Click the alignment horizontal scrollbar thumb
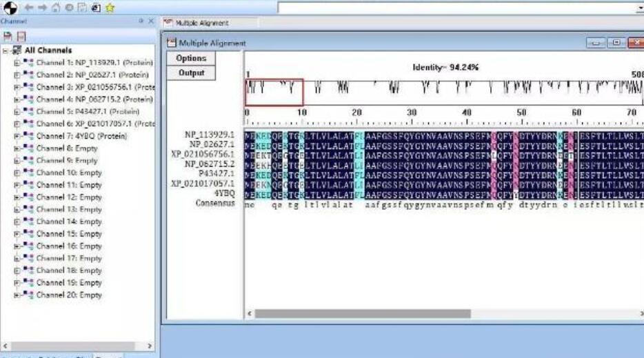Viewport: 644px width, 358px height. (x=363, y=314)
